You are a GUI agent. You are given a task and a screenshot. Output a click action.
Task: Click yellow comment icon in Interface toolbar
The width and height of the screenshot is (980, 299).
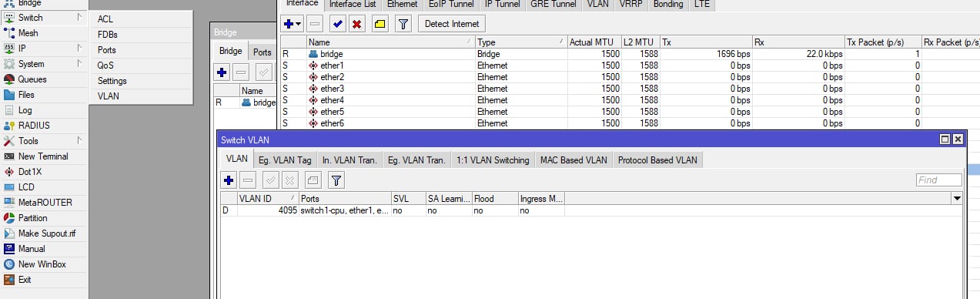[380, 24]
